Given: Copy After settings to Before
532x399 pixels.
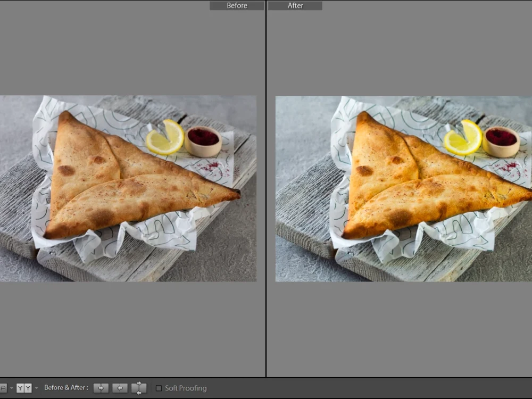Looking at the screenshot, I should 120,388.
